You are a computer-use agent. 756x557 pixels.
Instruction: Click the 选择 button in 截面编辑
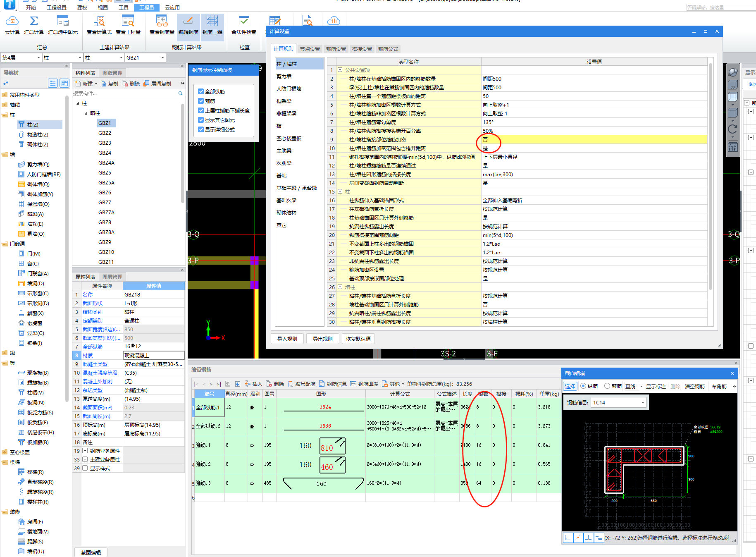pos(570,386)
